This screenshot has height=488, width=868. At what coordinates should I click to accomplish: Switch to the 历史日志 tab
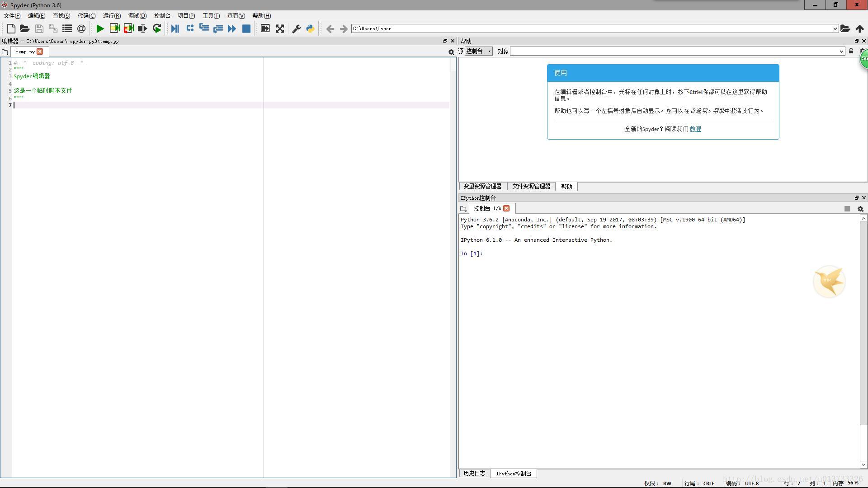474,473
